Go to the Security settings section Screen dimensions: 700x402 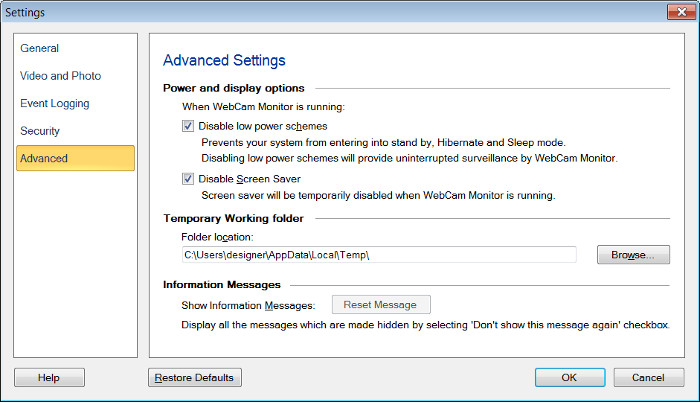[40, 131]
